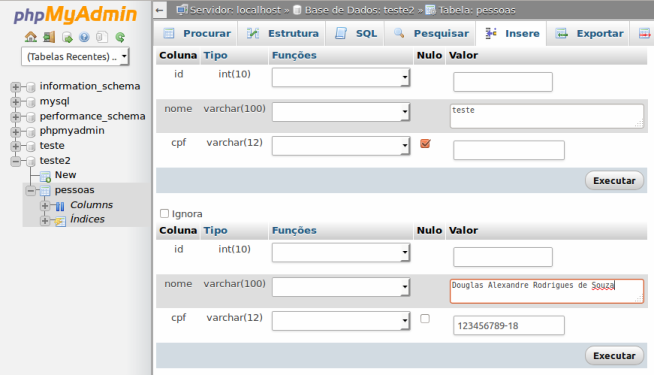The width and height of the screenshot is (654, 375).
Task: Check the Nulo checkbox for cpf in second row
Action: (x=425, y=319)
